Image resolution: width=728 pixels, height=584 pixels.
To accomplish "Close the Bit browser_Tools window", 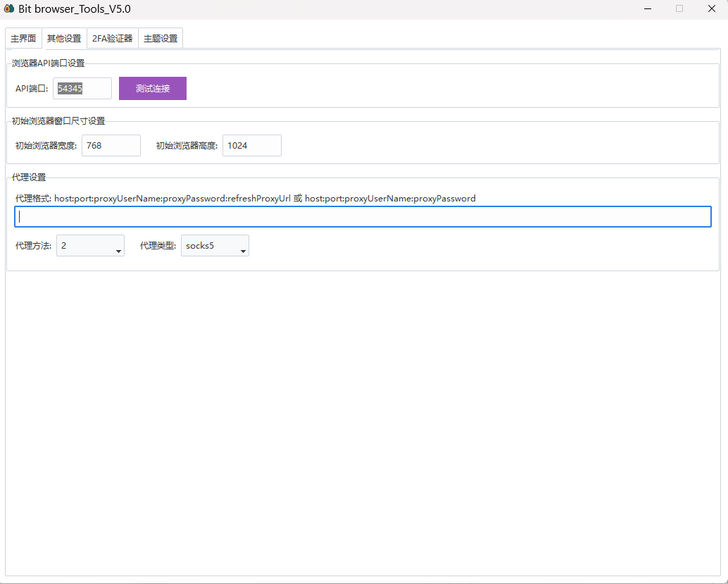I will 712,9.
